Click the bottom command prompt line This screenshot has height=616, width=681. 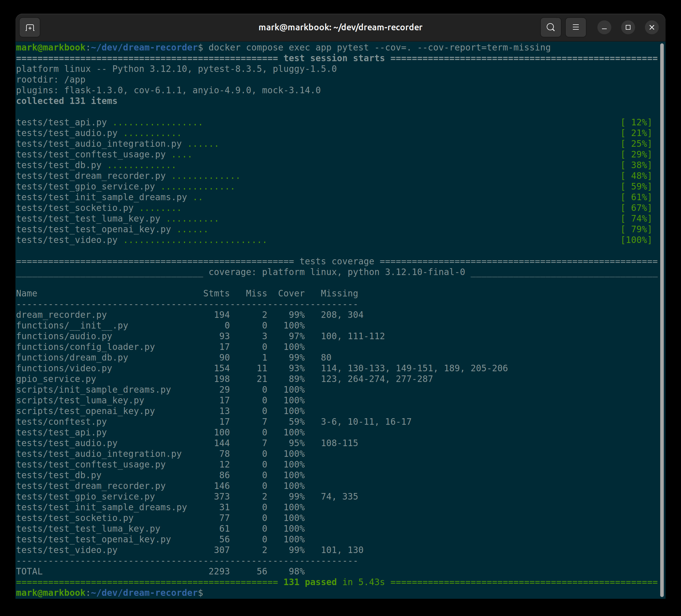(110, 593)
